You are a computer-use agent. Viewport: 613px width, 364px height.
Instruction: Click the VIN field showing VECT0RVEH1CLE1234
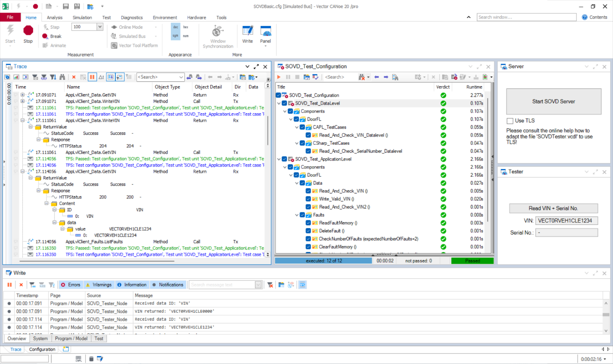point(566,221)
